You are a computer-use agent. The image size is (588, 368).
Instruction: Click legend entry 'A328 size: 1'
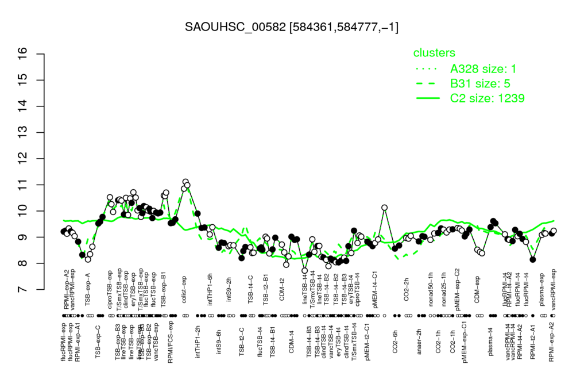[x=483, y=69]
